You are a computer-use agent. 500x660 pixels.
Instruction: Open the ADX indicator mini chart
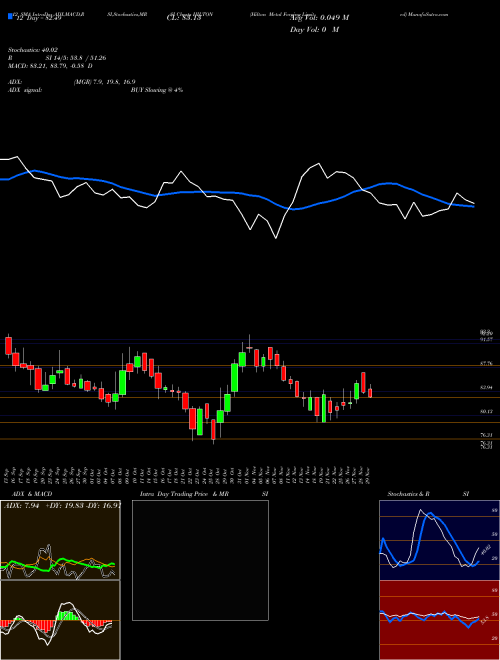tap(60, 540)
